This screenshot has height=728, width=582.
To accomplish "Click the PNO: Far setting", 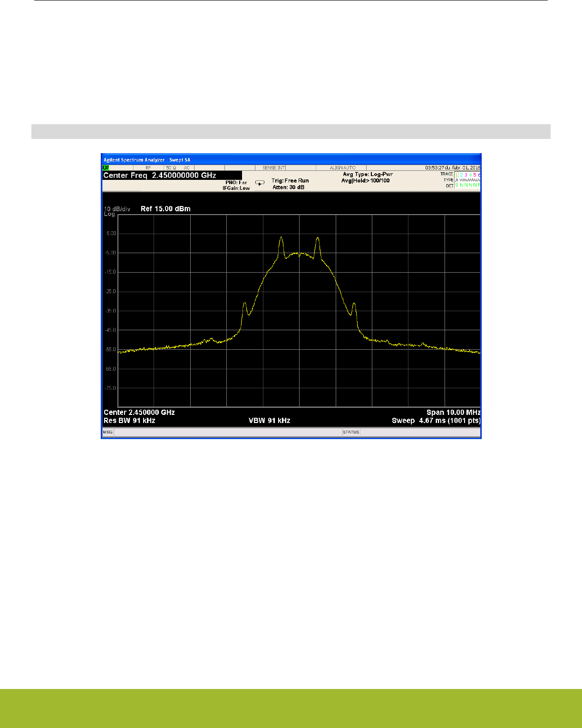I will pyautogui.click(x=236, y=183).
